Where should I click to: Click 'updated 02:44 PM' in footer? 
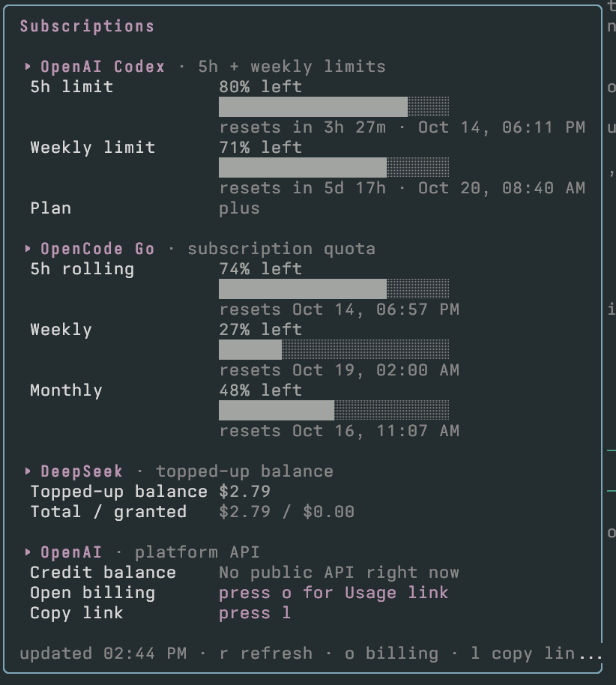tap(103, 654)
